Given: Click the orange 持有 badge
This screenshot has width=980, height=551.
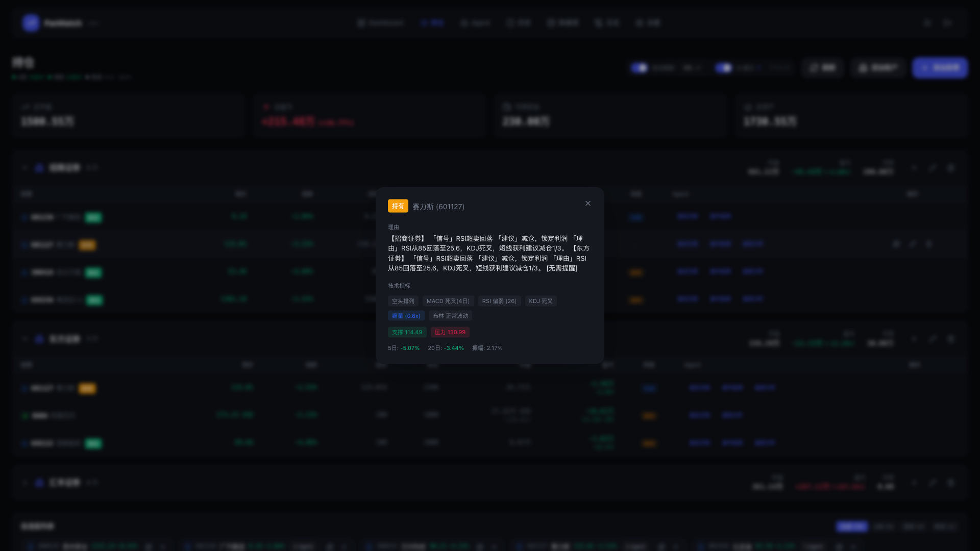Looking at the screenshot, I should pos(398,206).
